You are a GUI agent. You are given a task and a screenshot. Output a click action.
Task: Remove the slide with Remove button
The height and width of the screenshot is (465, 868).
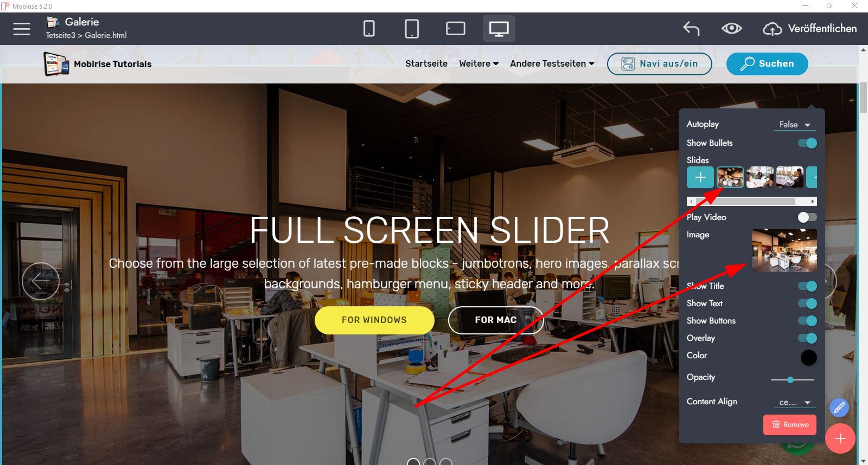pos(790,425)
